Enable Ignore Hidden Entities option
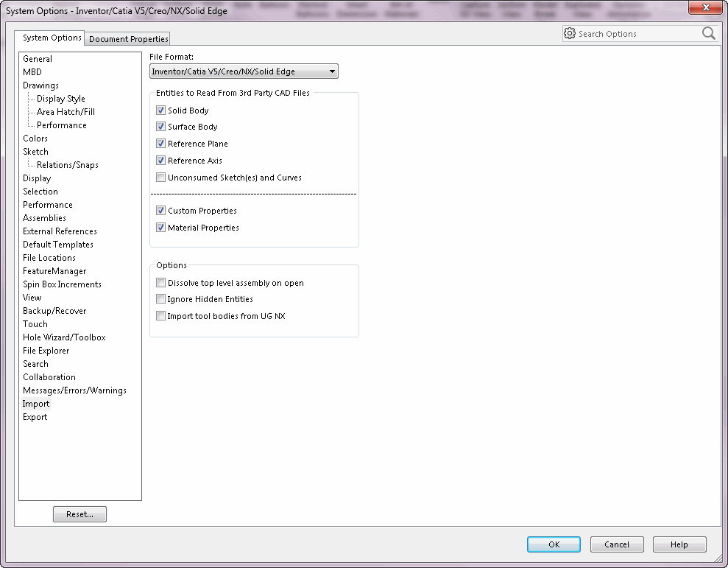This screenshot has width=728, height=568. pyautogui.click(x=160, y=299)
